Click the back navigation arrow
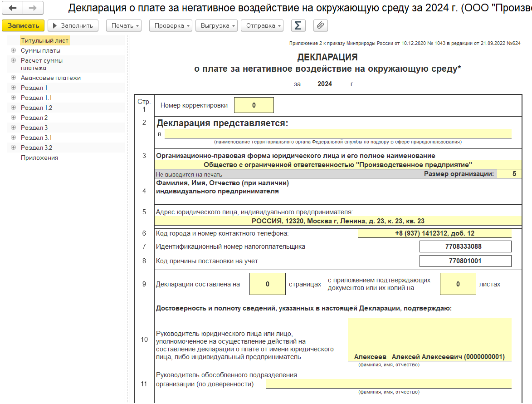532x404 pixels. click(x=13, y=8)
